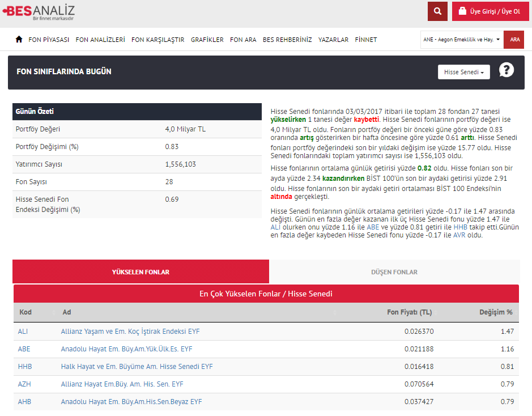Select the Hisse Senedi Fon Endeksi value 0.69

[172, 199]
